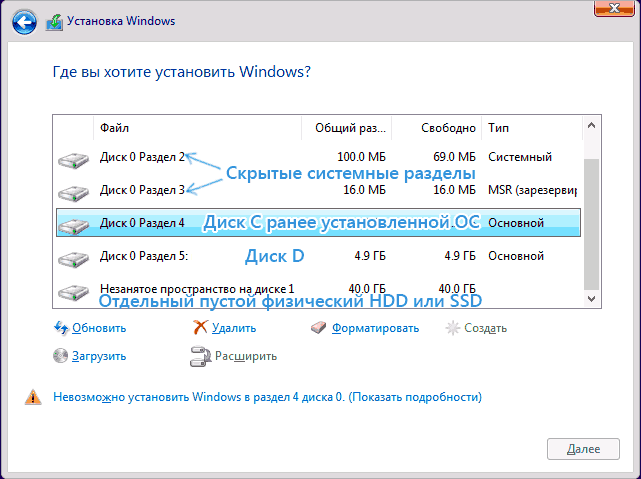Click the Format (Форматировать) eraser icon
The width and height of the screenshot is (641, 479).
319,327
